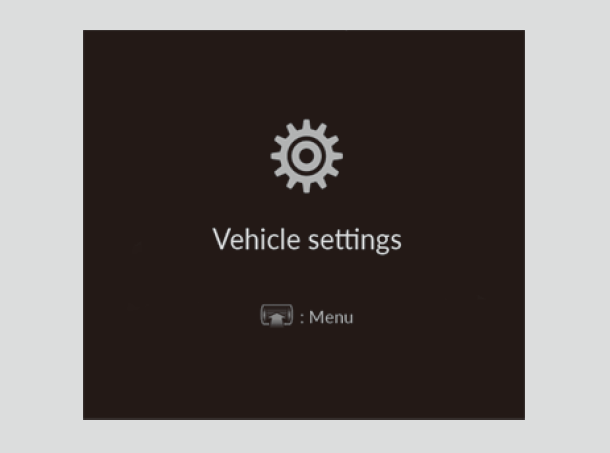Select the inner ring of the gear icon
Viewport: 610px width, 453px height.
pos(307,156)
